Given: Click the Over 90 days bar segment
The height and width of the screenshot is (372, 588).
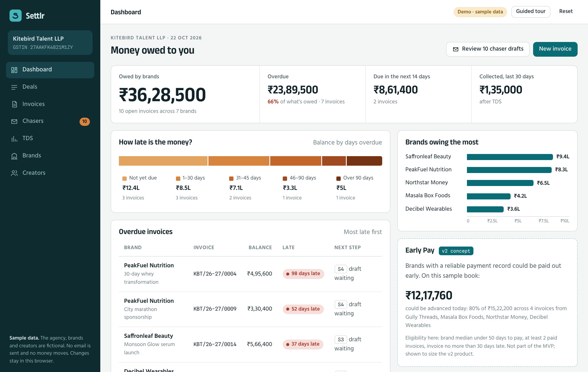Looking at the screenshot, I should coord(364,161).
